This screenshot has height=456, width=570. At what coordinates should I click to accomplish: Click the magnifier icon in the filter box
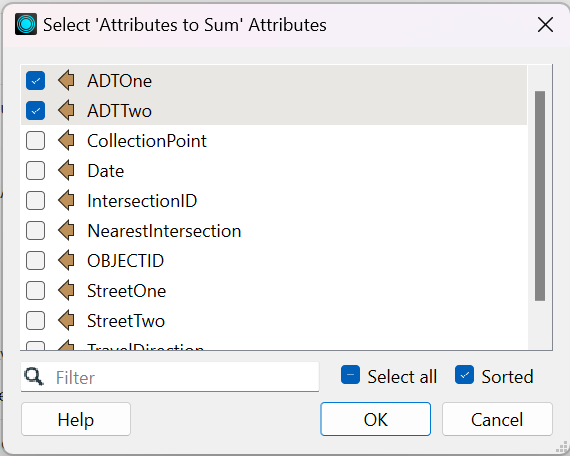pyautogui.click(x=34, y=377)
